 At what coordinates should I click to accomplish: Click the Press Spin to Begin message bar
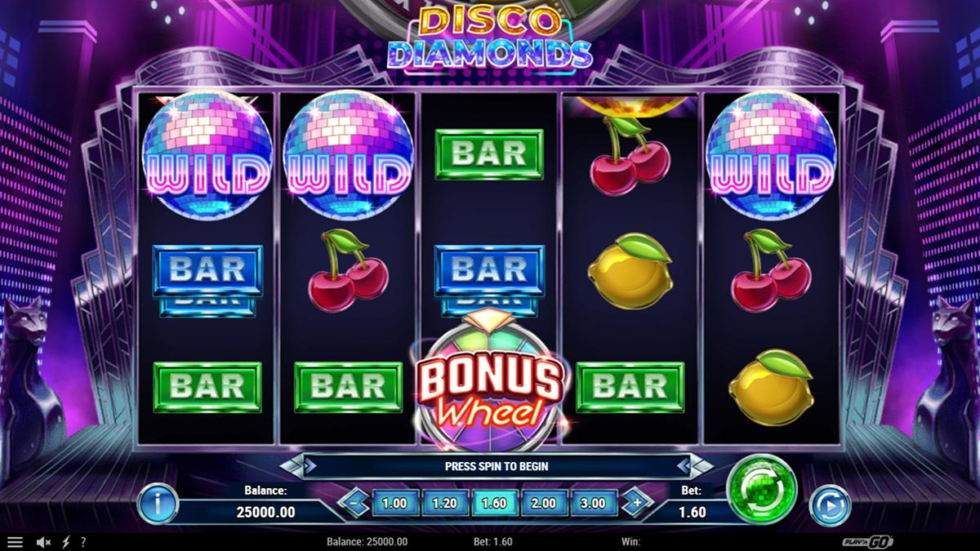[x=496, y=466]
